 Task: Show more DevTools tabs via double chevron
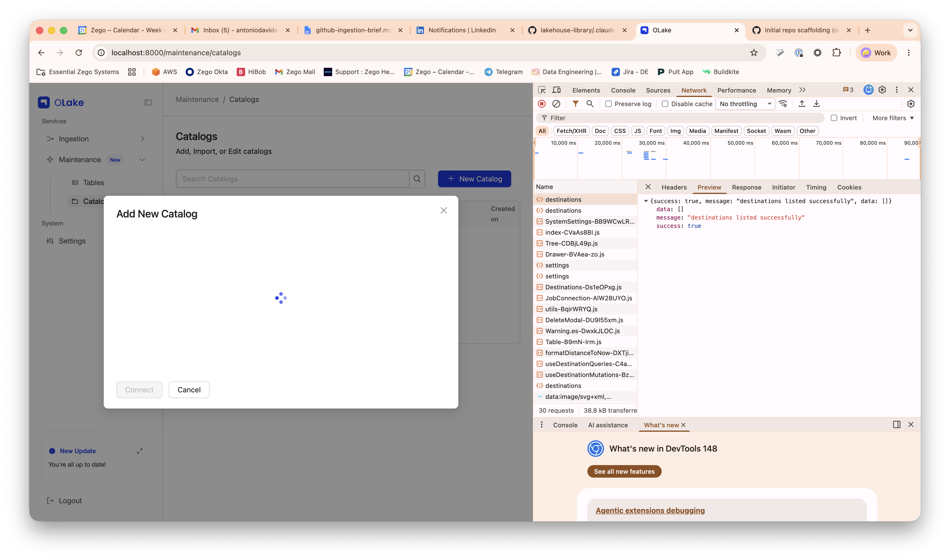click(x=802, y=90)
